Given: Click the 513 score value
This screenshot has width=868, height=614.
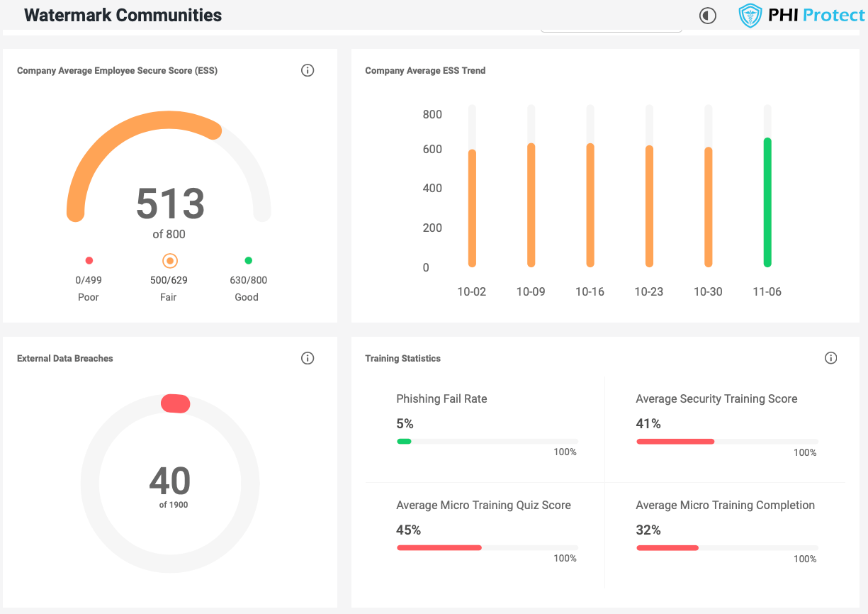Looking at the screenshot, I should [170, 203].
